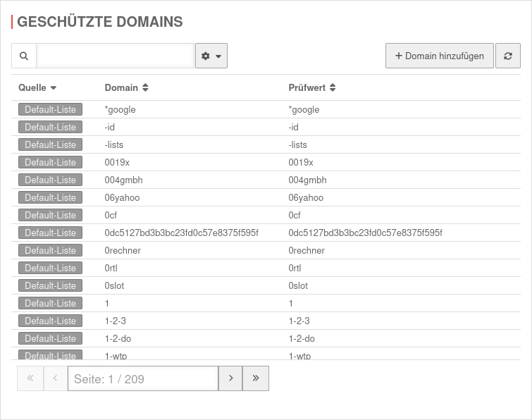Screen dimensions: 532x420
Task: Sort the table by Domain column
Action: coord(126,88)
